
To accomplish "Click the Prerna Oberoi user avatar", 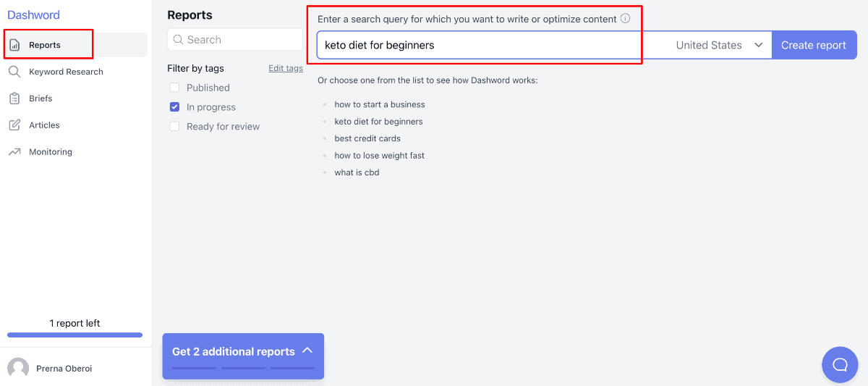I will (x=18, y=369).
